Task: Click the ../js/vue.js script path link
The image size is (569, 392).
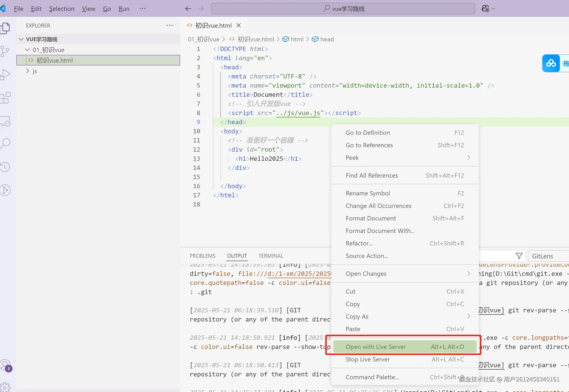Action: 298,113
